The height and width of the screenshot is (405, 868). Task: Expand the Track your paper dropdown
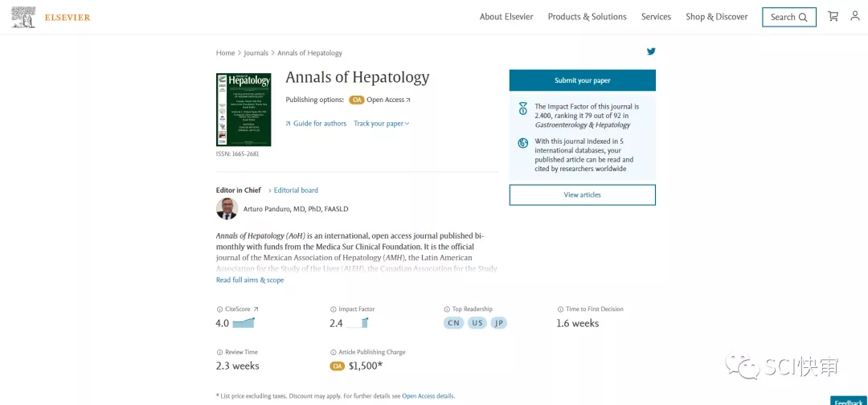382,124
